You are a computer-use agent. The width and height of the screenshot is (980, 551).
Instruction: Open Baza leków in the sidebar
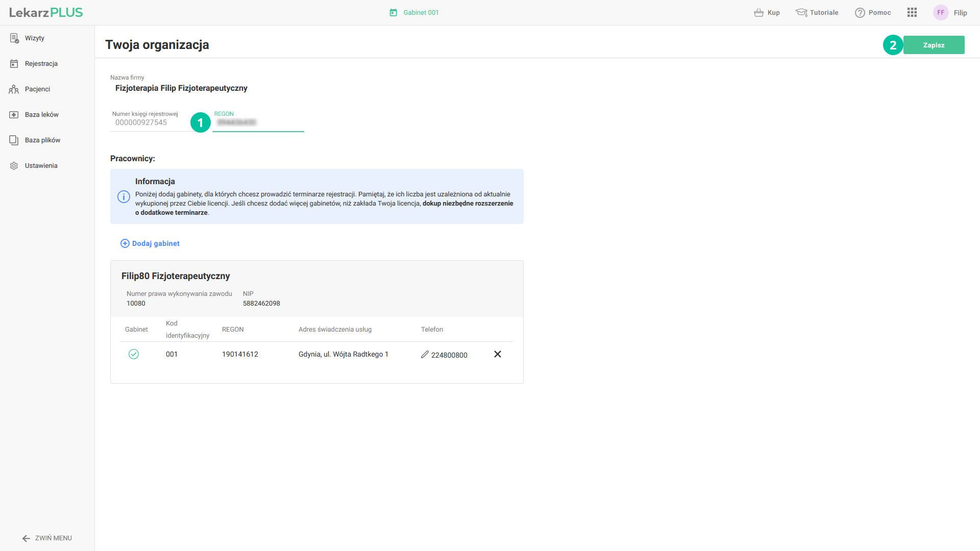pyautogui.click(x=41, y=115)
